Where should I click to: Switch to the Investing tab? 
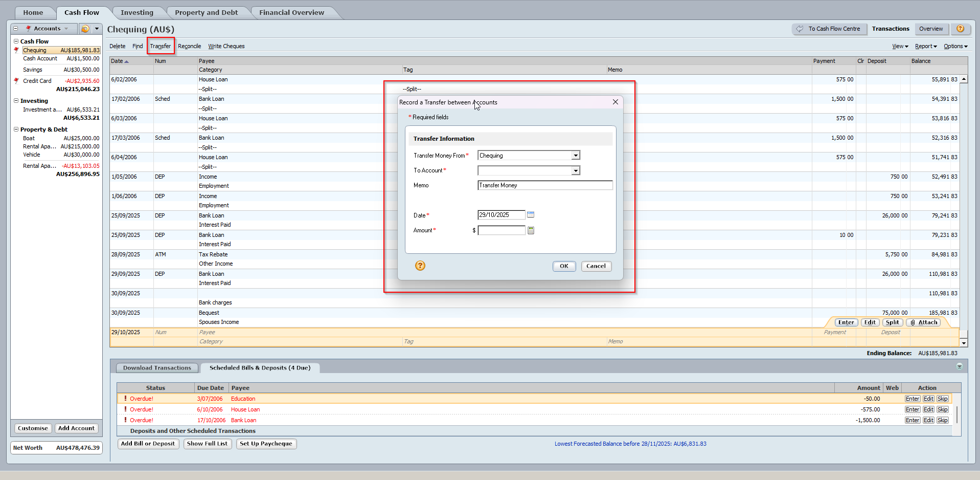(137, 13)
